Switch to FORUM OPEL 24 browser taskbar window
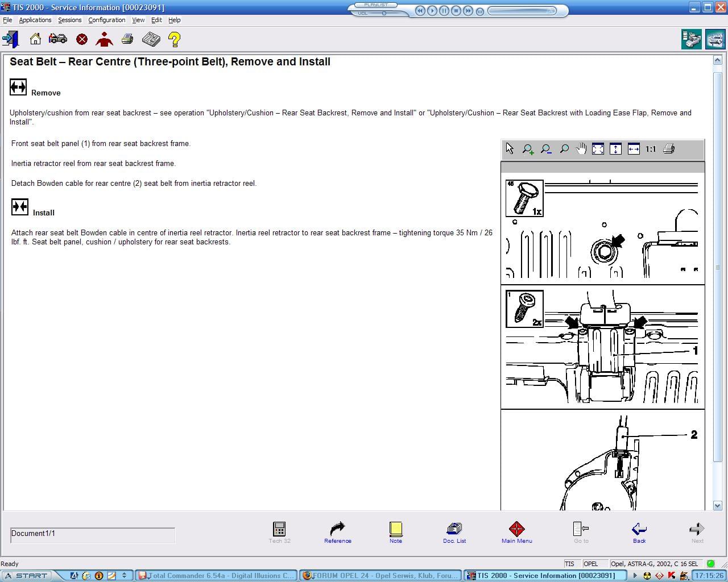Screen dimensions: 728x582 tap(380, 576)
